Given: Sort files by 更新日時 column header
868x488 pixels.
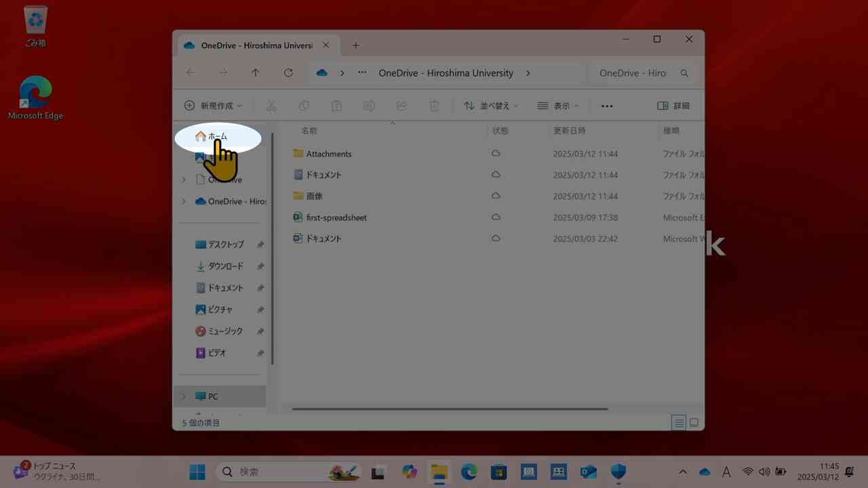Looking at the screenshot, I should coord(570,130).
